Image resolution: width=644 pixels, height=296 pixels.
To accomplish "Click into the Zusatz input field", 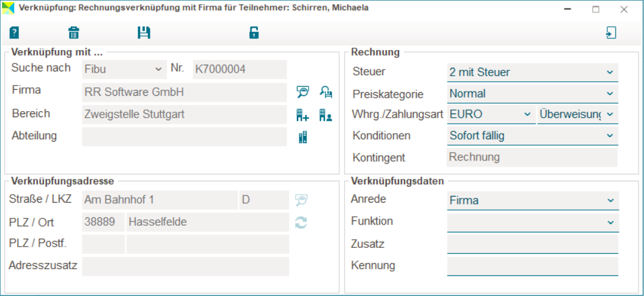I will tap(532, 244).
